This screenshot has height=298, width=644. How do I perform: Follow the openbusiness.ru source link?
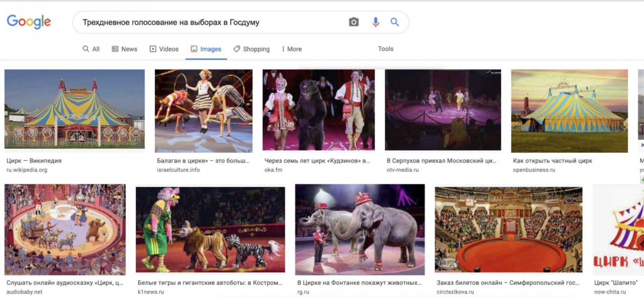click(x=534, y=170)
